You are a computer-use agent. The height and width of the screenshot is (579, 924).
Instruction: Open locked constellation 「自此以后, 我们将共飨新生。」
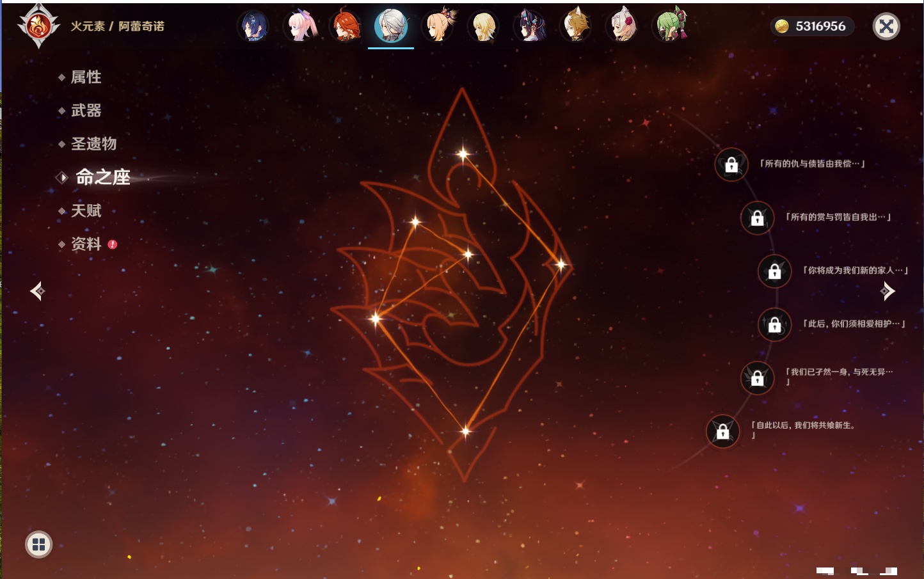pyautogui.click(x=722, y=432)
